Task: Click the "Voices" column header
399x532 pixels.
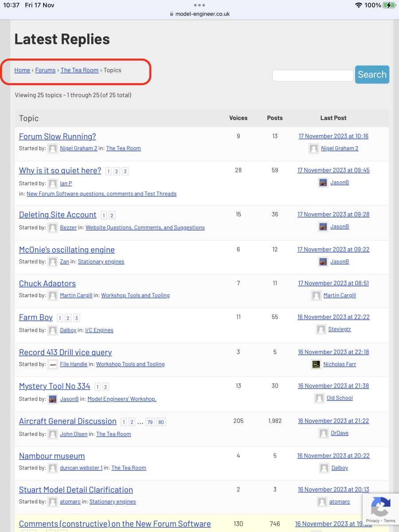Action: (239, 118)
